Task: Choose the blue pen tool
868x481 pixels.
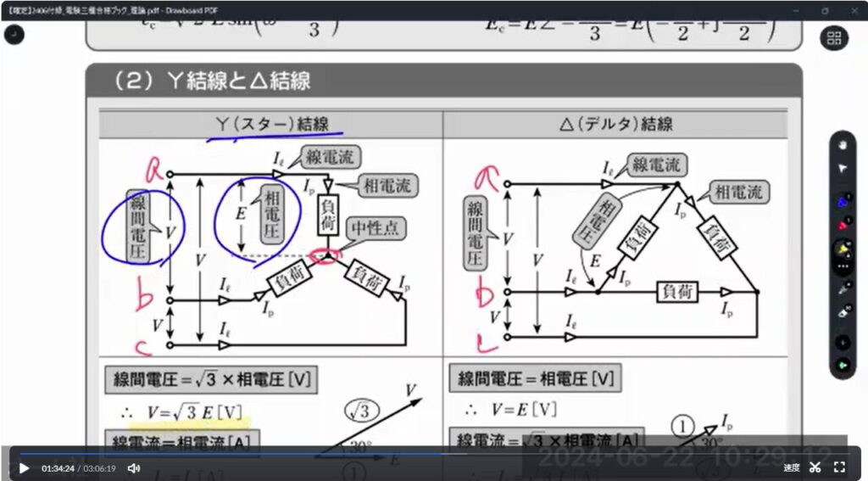Action: point(843,202)
